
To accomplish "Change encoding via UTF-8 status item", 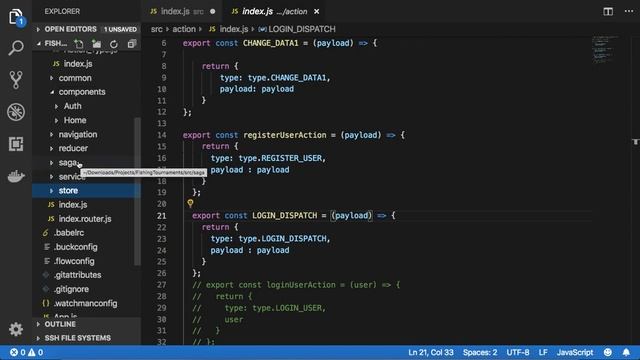I will (518, 352).
